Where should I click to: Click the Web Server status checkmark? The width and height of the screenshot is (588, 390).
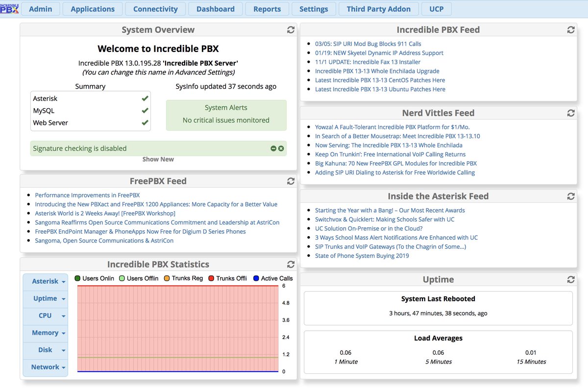click(145, 122)
